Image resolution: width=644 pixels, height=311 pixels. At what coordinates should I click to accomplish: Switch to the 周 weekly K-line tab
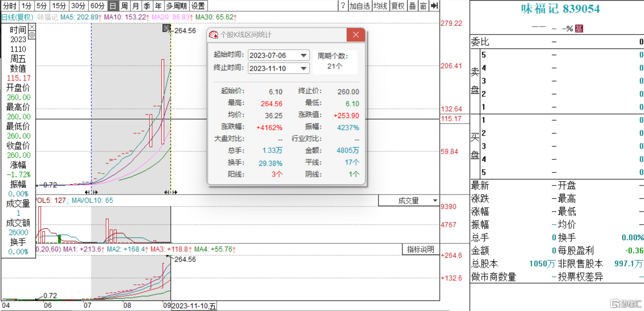[x=124, y=6]
